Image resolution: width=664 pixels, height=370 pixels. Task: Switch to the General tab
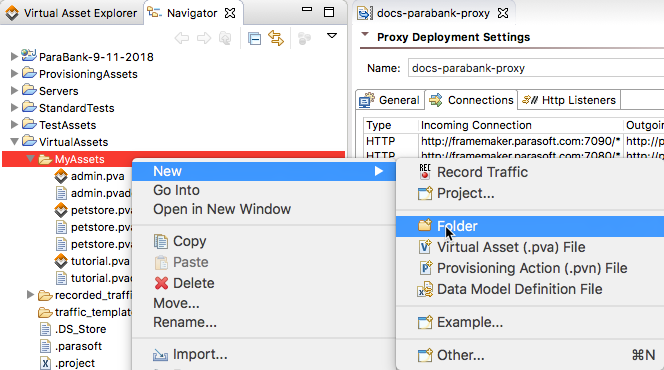(390, 100)
